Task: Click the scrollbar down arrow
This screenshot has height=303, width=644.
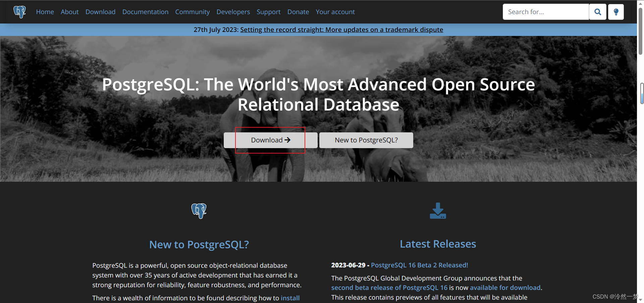Action: point(640,300)
